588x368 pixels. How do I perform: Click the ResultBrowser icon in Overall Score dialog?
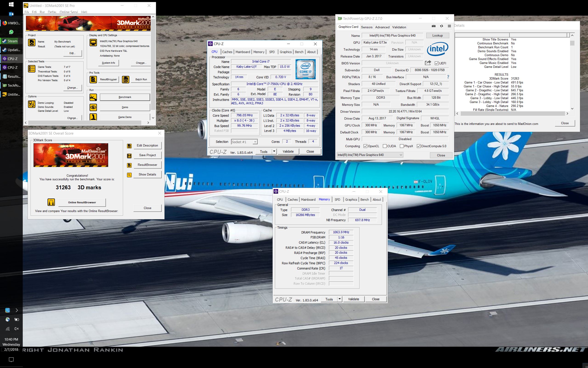click(x=129, y=165)
